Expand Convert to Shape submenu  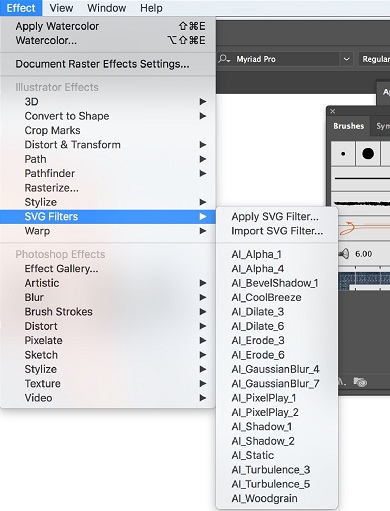pos(108,116)
